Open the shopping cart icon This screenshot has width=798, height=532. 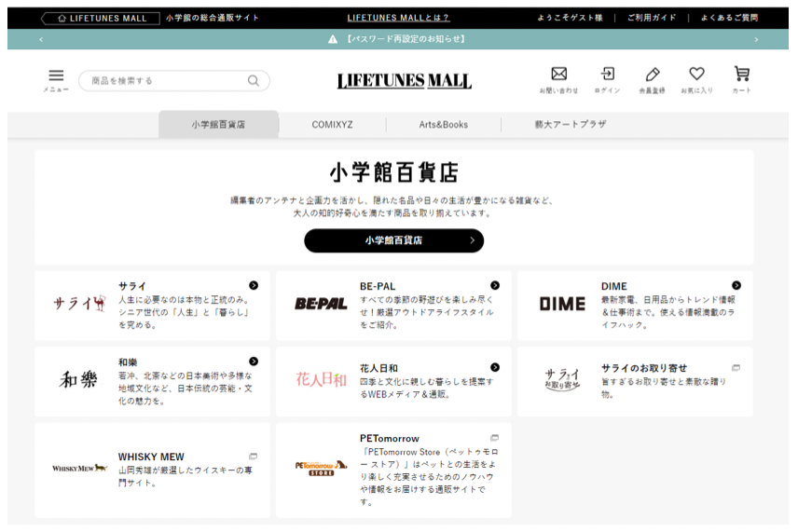pyautogui.click(x=742, y=74)
